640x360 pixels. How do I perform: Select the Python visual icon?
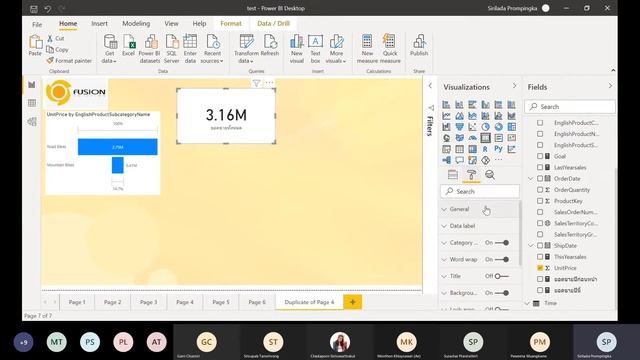498,149
